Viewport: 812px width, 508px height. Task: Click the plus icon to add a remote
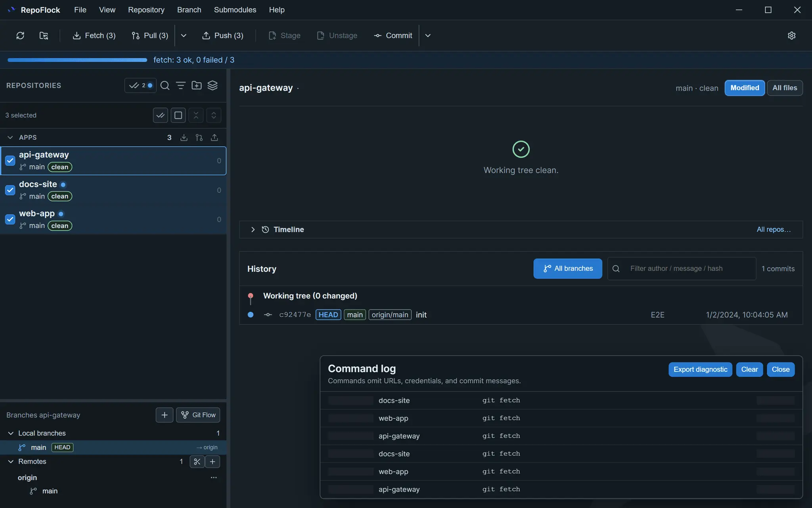213,462
